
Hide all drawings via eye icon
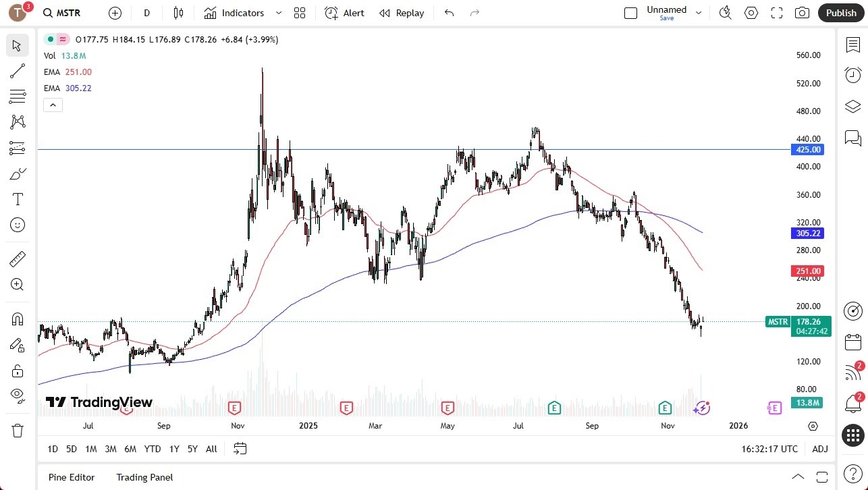click(x=18, y=396)
